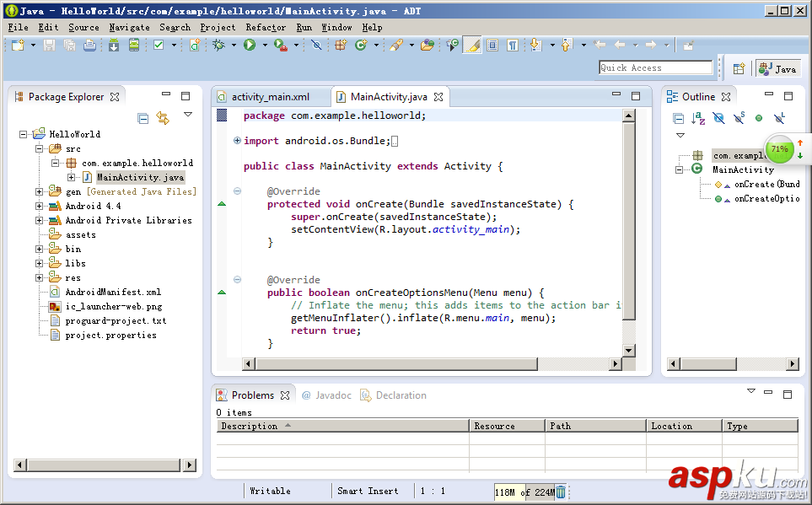This screenshot has width=812, height=505.
Task: Run garbage collector via trash icon
Action: [x=561, y=492]
